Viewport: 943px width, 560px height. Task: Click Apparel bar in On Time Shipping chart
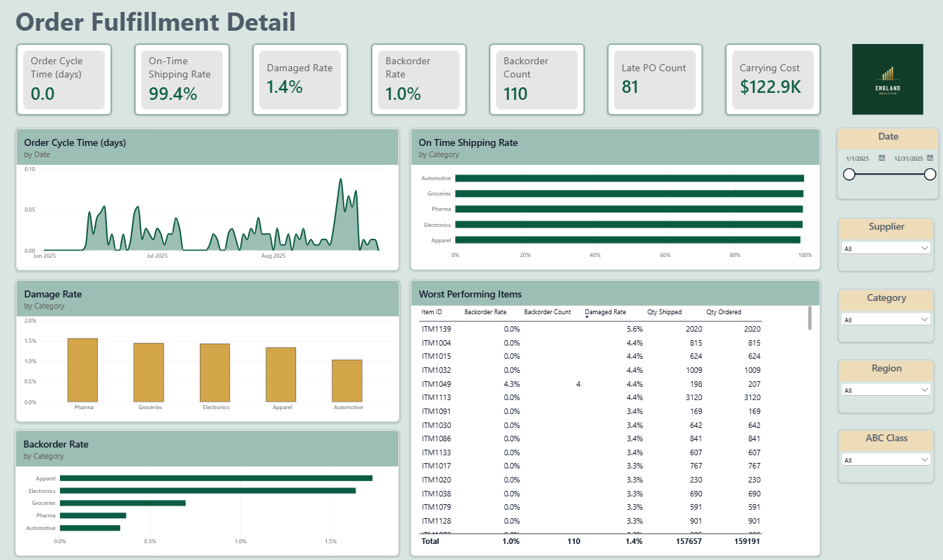(x=628, y=240)
